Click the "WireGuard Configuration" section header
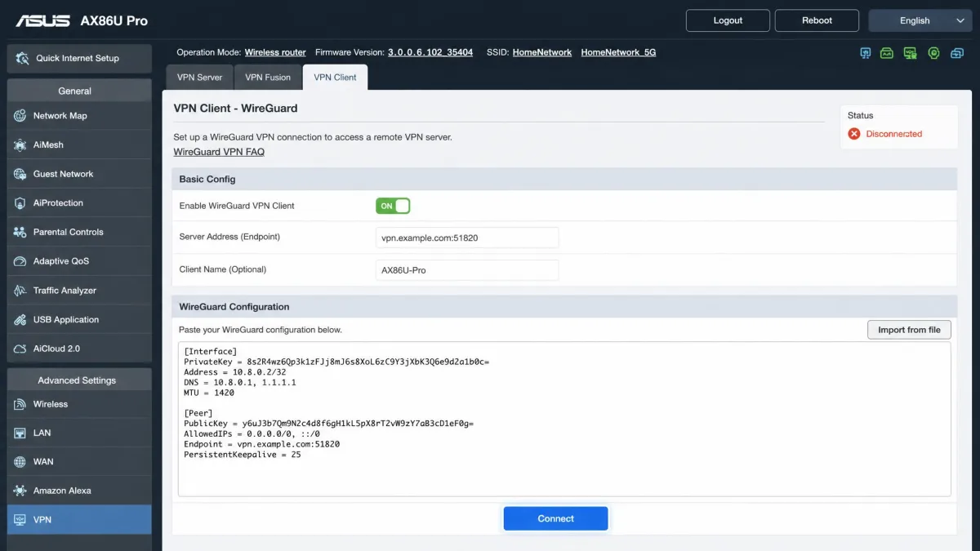Image resolution: width=980 pixels, height=551 pixels. point(564,307)
